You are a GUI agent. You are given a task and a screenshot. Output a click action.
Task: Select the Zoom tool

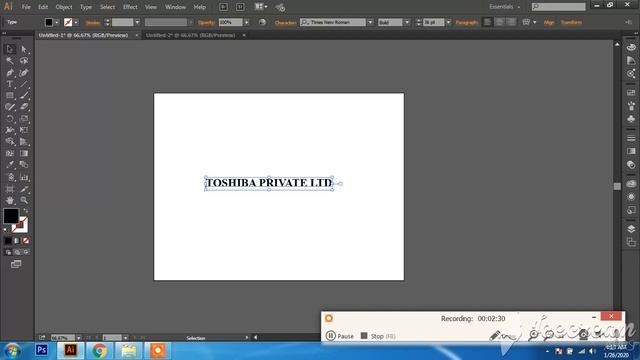[x=24, y=200]
